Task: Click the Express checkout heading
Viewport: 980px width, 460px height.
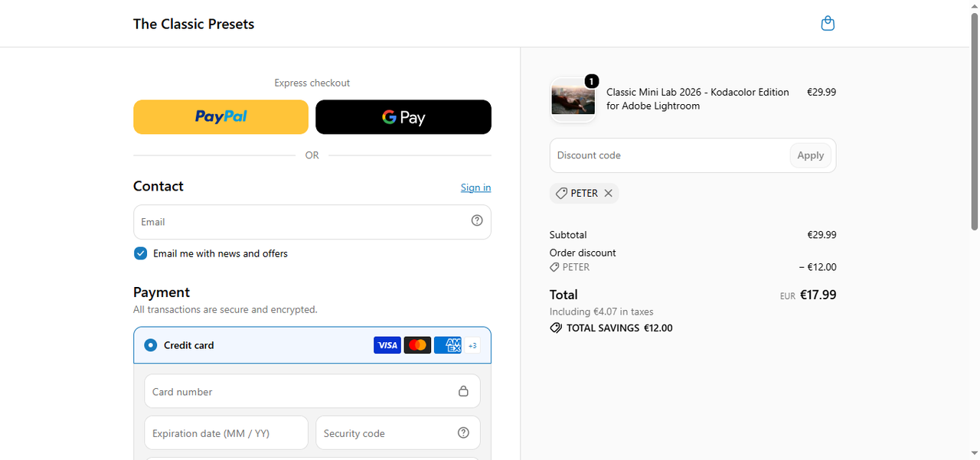Action: pos(312,83)
